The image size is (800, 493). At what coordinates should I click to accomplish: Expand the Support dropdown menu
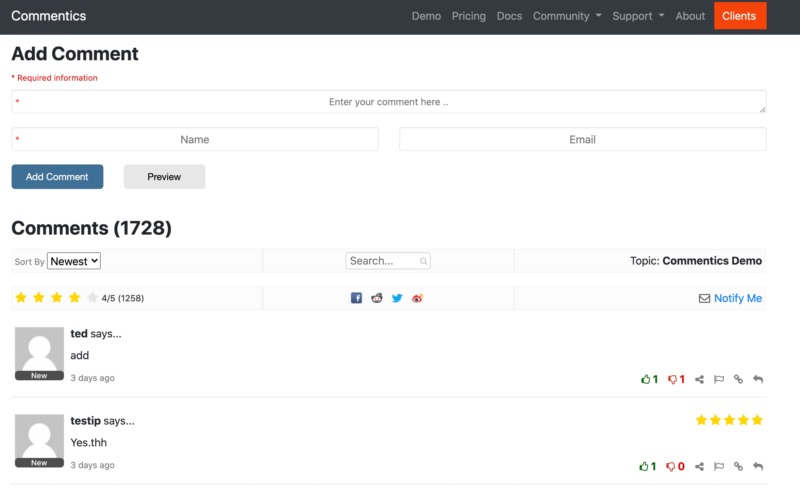pyautogui.click(x=638, y=16)
